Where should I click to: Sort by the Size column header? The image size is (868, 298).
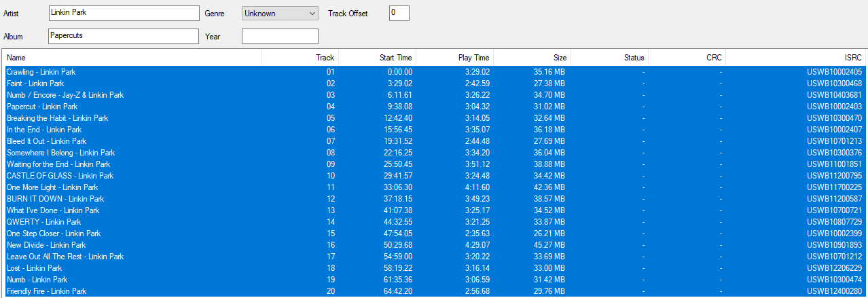pos(532,58)
